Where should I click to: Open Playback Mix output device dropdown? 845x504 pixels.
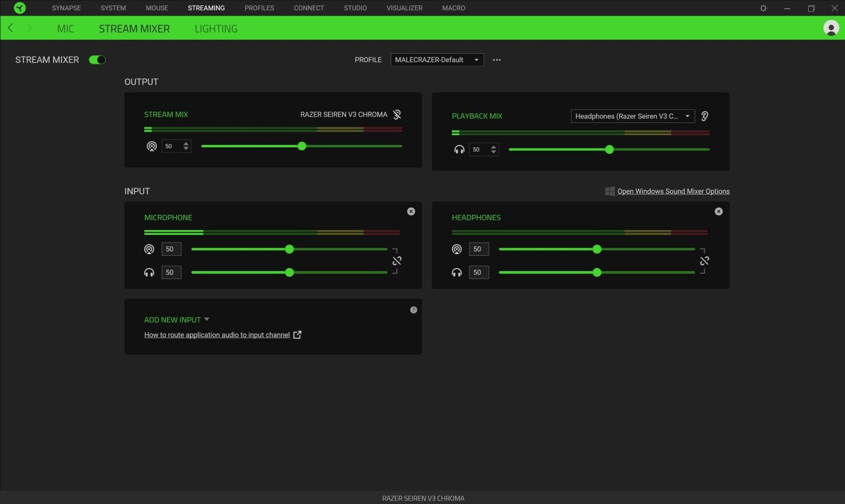(x=633, y=116)
